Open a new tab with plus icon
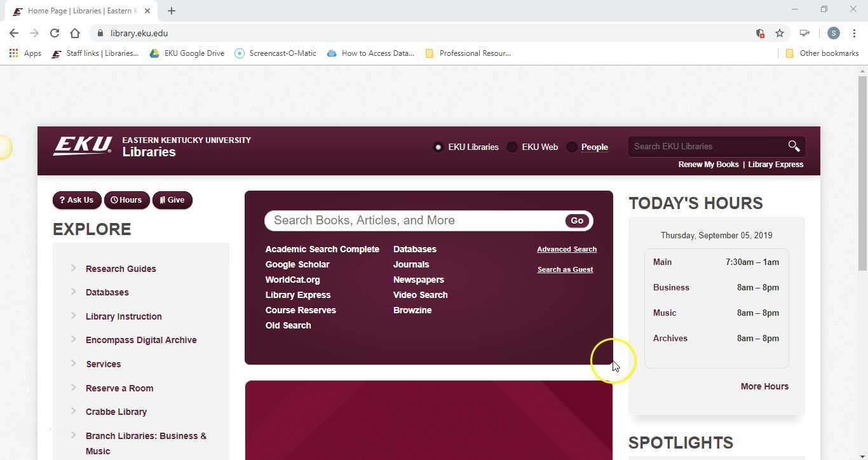Image resolution: width=868 pixels, height=460 pixels. coord(171,11)
